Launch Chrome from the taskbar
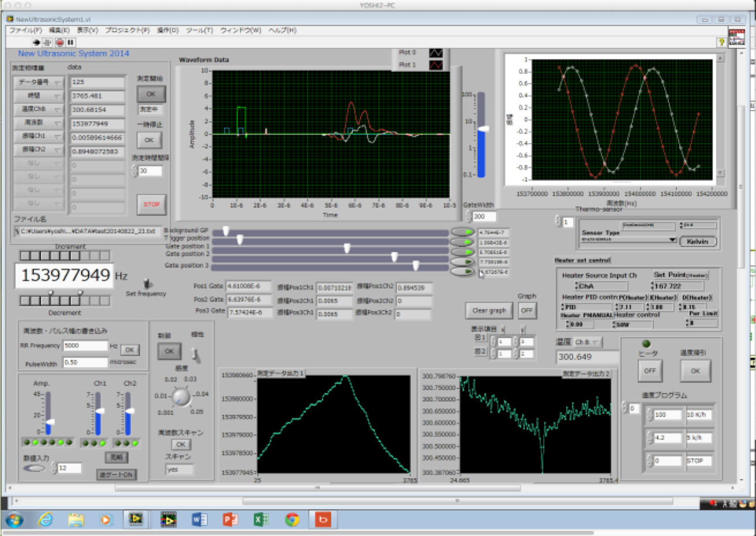Screen dimensions: 756x536 click(292, 520)
